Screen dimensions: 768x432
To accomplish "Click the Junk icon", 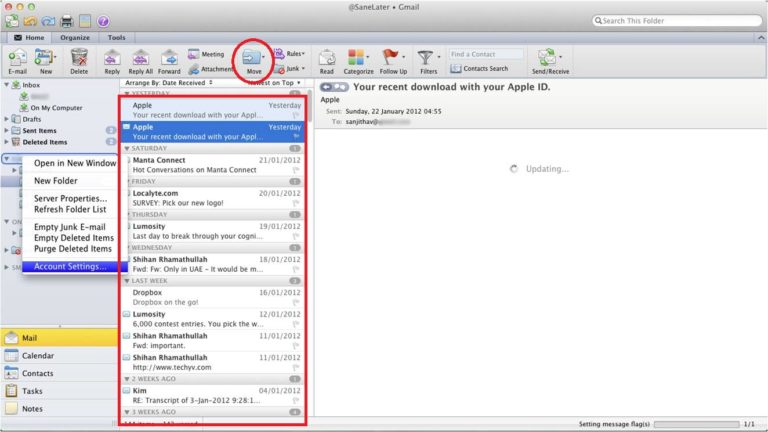I will point(280,69).
